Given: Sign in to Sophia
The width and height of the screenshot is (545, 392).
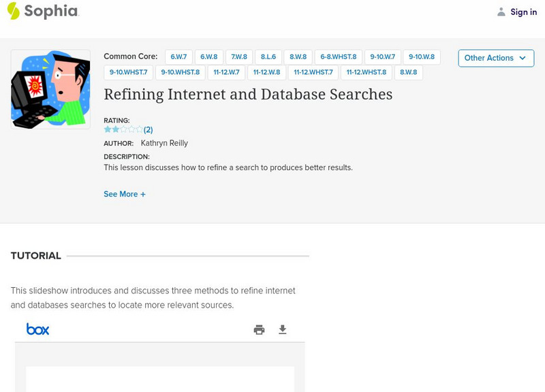Looking at the screenshot, I should (523, 12).
